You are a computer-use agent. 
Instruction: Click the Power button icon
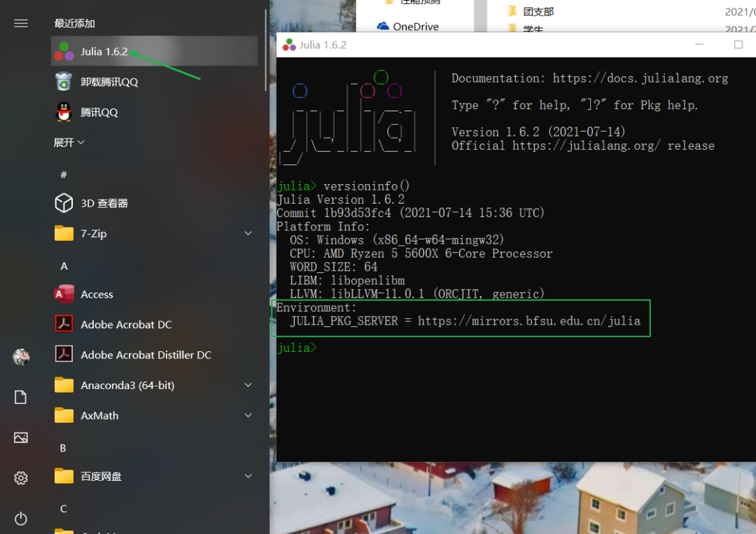click(x=21, y=519)
